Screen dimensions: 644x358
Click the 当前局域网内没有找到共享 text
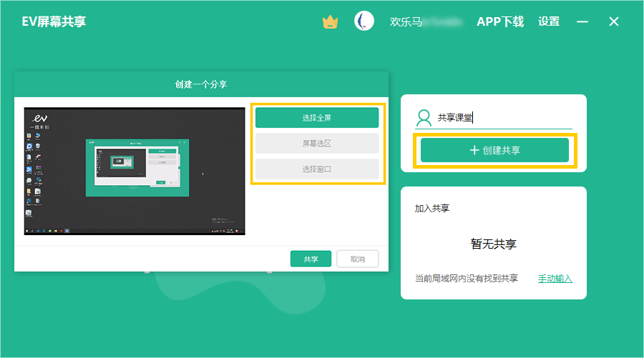coord(466,279)
